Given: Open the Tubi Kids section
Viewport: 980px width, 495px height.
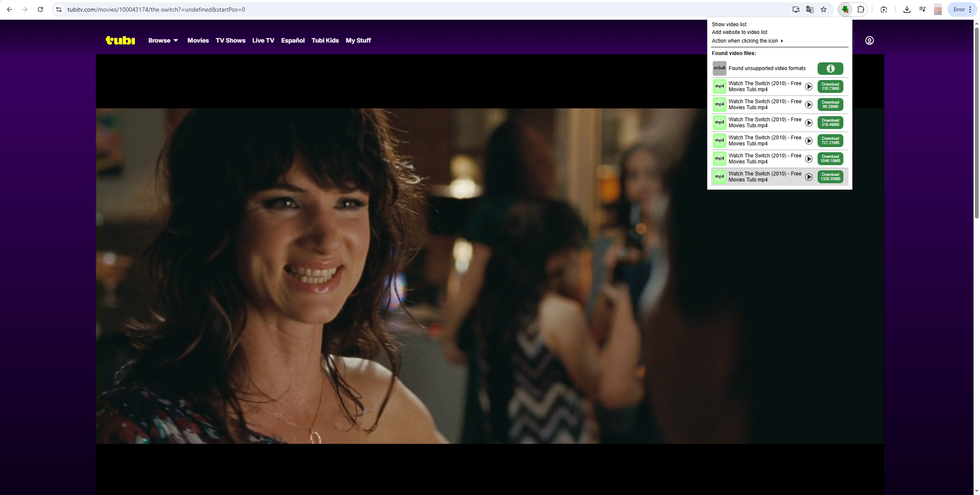Looking at the screenshot, I should [325, 40].
